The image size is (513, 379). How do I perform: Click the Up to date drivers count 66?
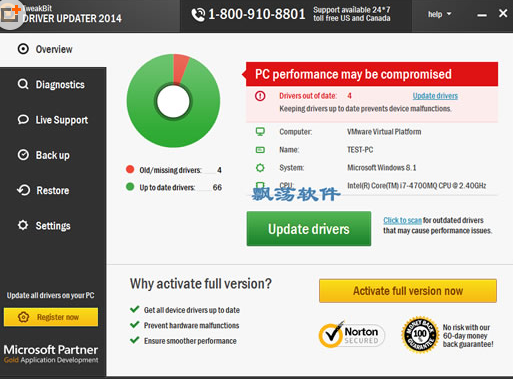pyautogui.click(x=217, y=187)
